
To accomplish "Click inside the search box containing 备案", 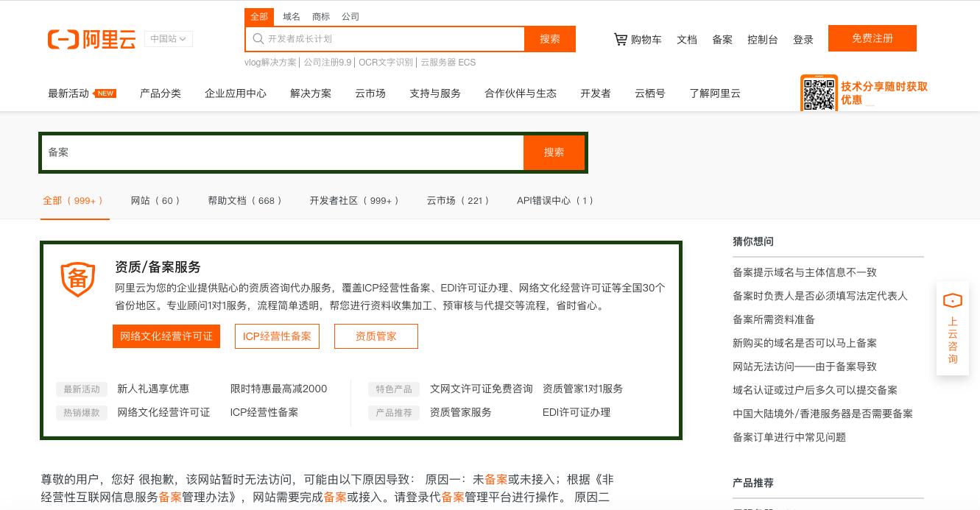I will 280,152.
